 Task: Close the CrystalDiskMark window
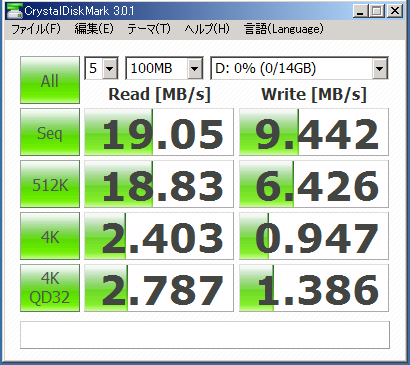(x=395, y=11)
